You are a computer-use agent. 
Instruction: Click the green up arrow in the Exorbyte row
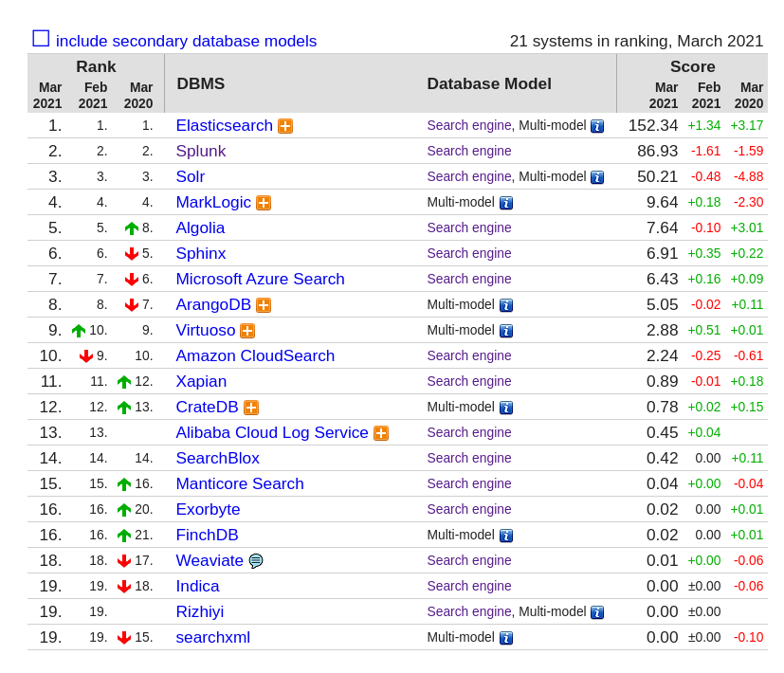(124, 510)
